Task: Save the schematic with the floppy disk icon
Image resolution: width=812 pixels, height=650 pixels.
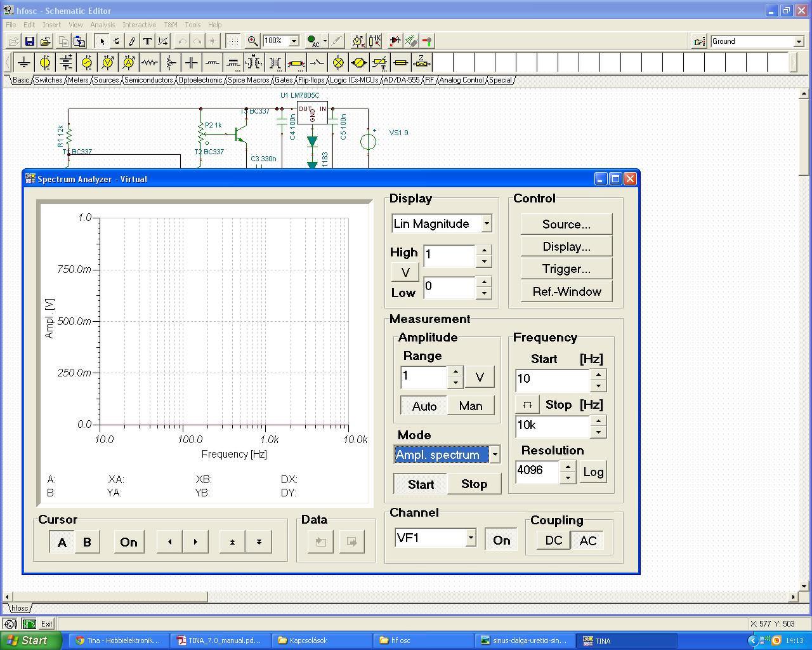Action: 29,41
